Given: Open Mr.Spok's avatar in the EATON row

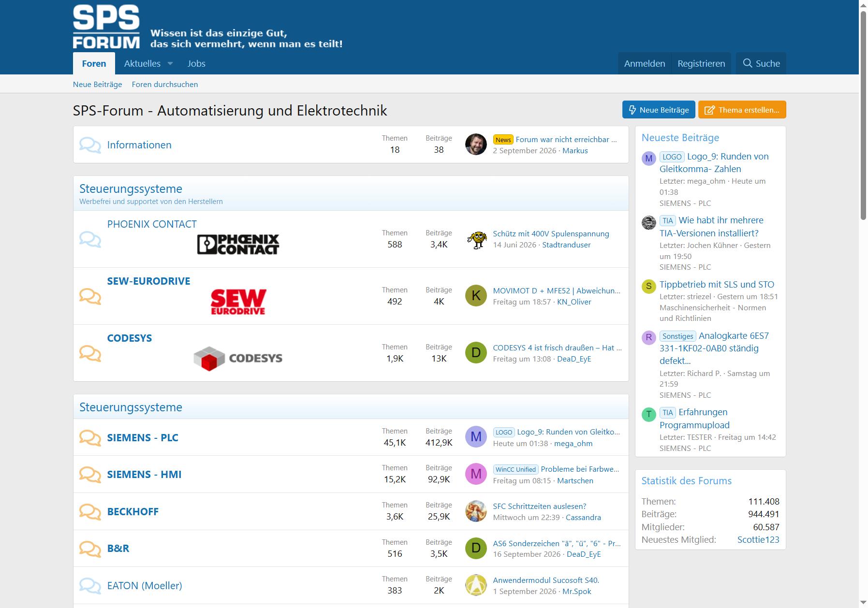Looking at the screenshot, I should [476, 585].
